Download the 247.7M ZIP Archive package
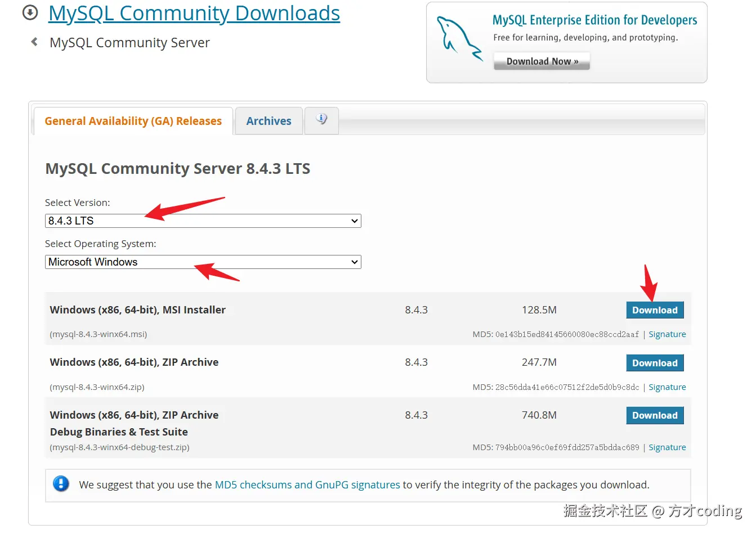This screenshot has height=534, width=756. [x=655, y=363]
